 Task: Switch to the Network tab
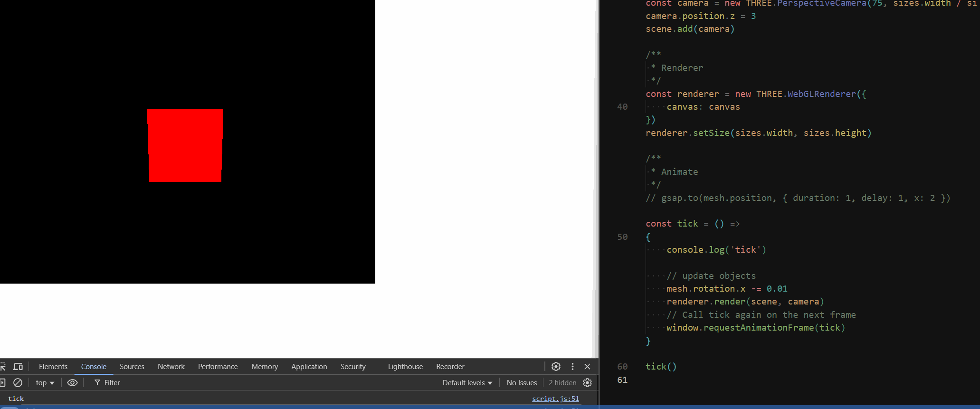171,366
